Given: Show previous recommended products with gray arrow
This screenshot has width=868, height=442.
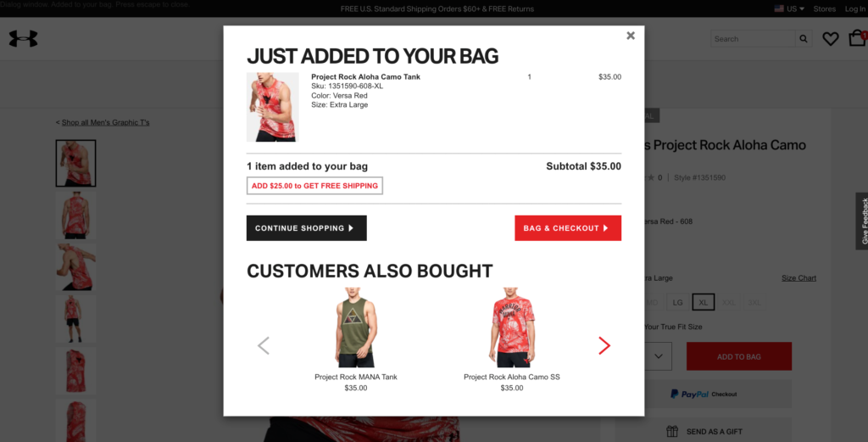Looking at the screenshot, I should [264, 345].
